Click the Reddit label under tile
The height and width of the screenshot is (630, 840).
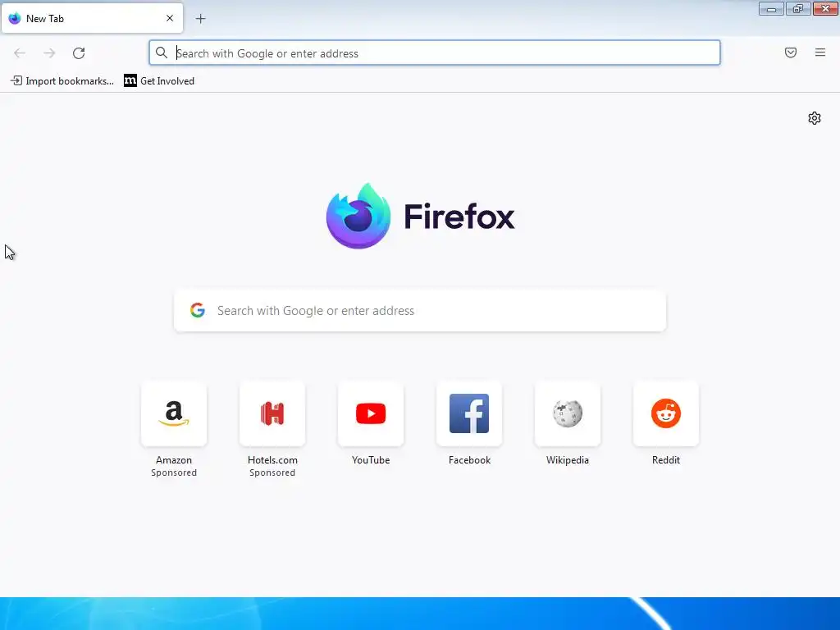click(x=666, y=460)
